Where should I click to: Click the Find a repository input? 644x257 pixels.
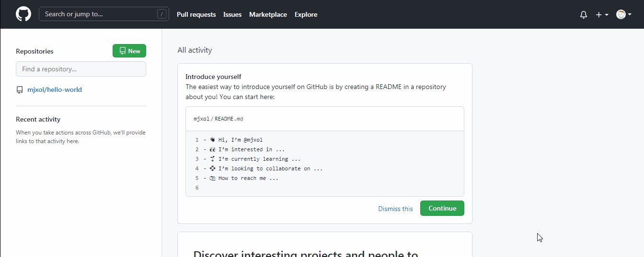pos(81,69)
